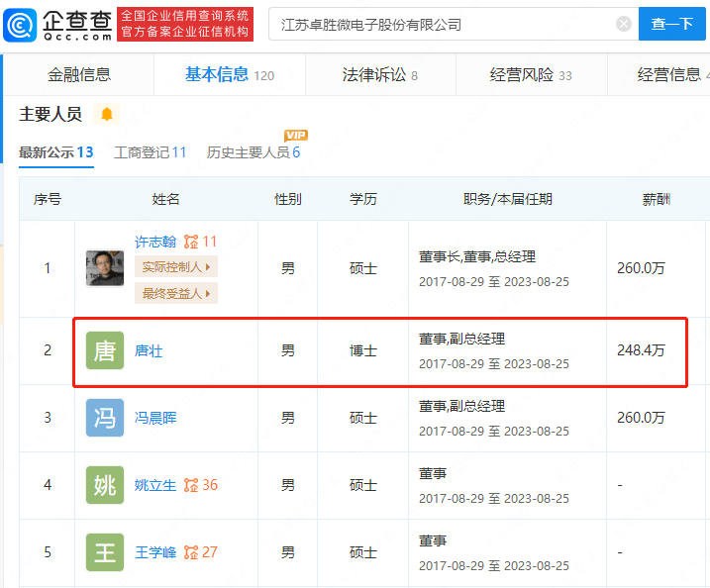Click the 主要人员 bell notification icon
The width and height of the screenshot is (710, 588).
107,114
